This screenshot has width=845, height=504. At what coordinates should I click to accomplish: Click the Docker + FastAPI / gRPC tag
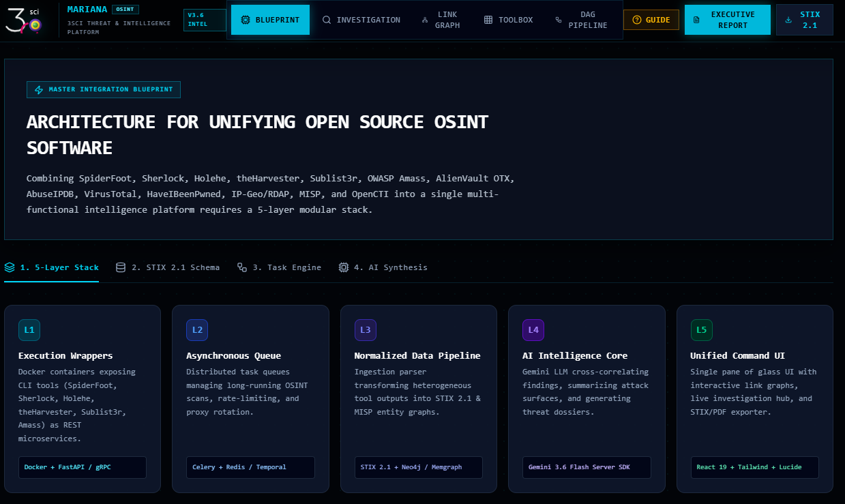click(83, 467)
